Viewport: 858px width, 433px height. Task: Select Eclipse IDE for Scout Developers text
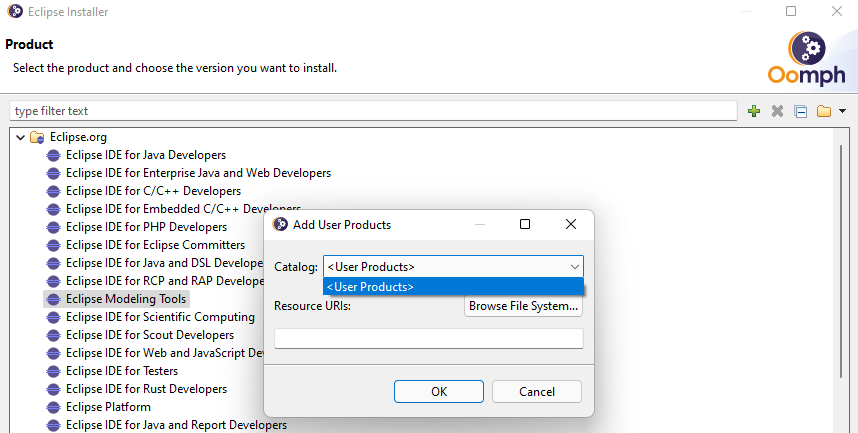click(x=150, y=335)
